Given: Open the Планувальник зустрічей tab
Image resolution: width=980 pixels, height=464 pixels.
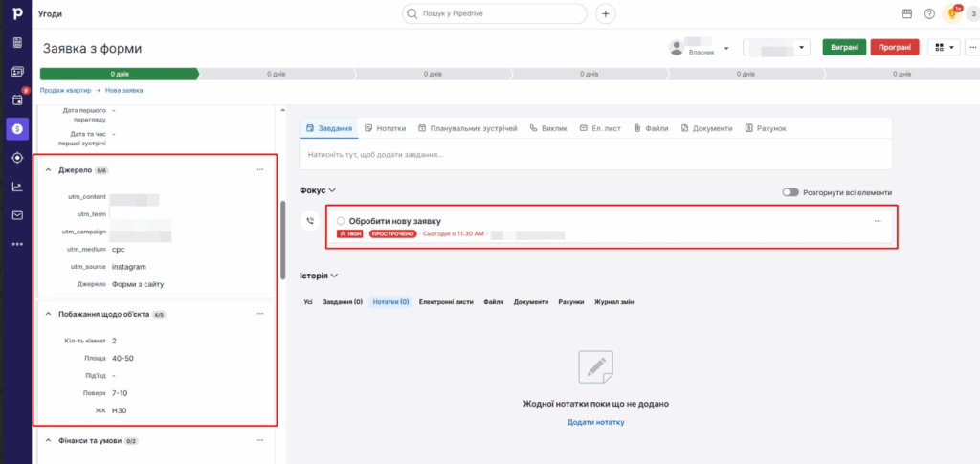Looking at the screenshot, I should point(468,128).
